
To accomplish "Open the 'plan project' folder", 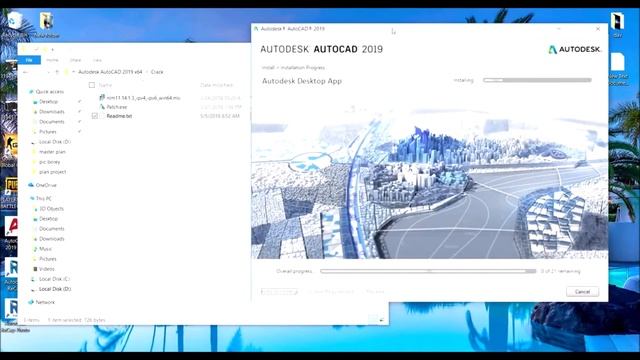I will click(52, 172).
